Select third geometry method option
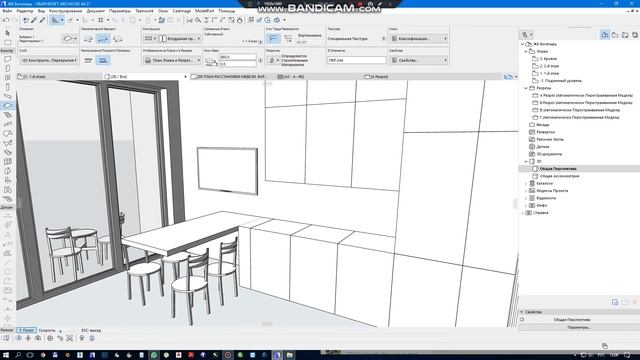 pos(118,39)
